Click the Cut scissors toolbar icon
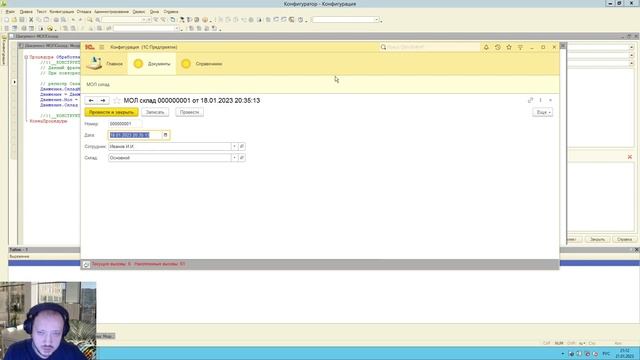 pos(31,20)
